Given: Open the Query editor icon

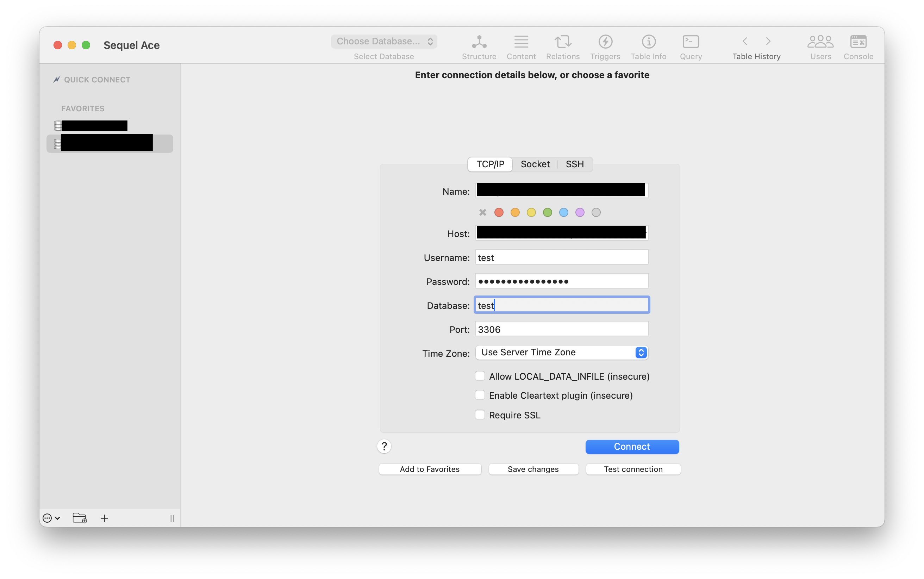Looking at the screenshot, I should coord(691,42).
